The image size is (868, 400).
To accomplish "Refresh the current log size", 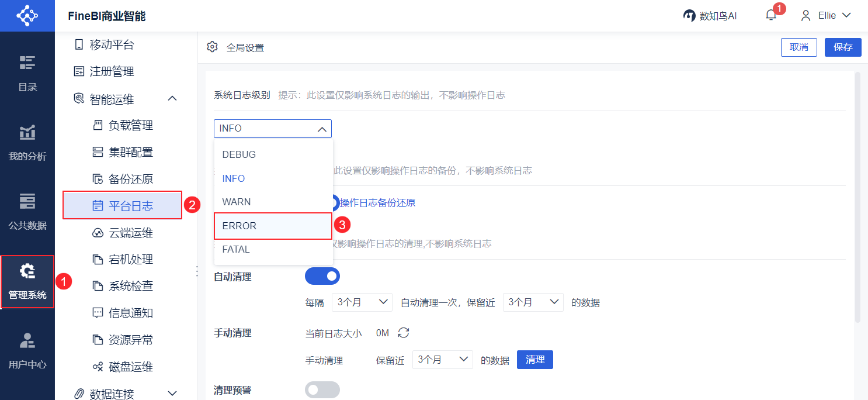I will click(x=404, y=333).
